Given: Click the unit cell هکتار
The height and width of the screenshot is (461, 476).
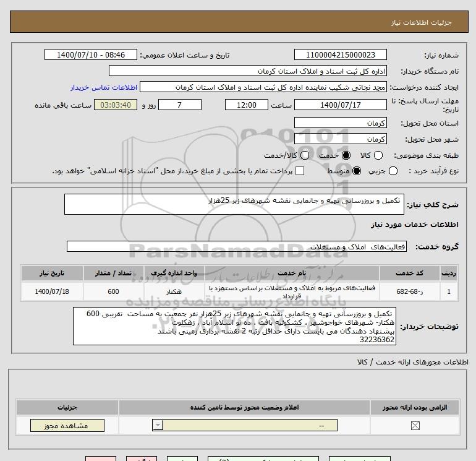Looking at the screenshot, I should click(x=174, y=291).
